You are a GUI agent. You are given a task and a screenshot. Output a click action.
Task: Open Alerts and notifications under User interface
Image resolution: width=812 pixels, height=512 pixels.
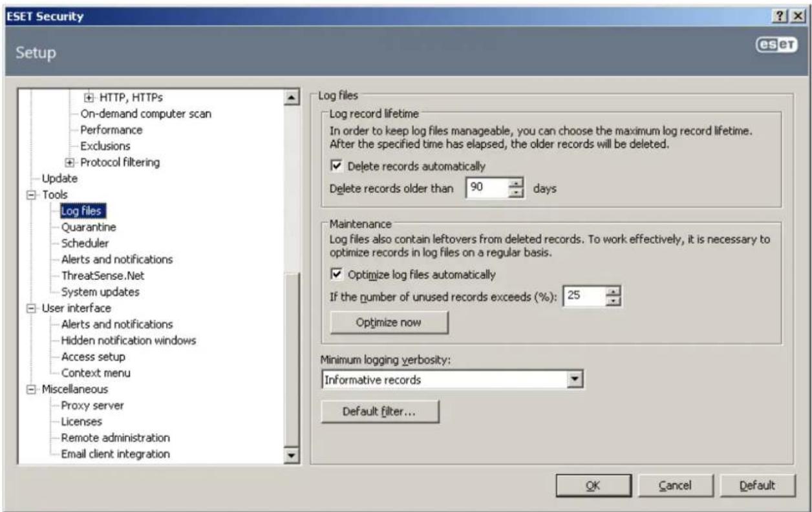pos(116,324)
